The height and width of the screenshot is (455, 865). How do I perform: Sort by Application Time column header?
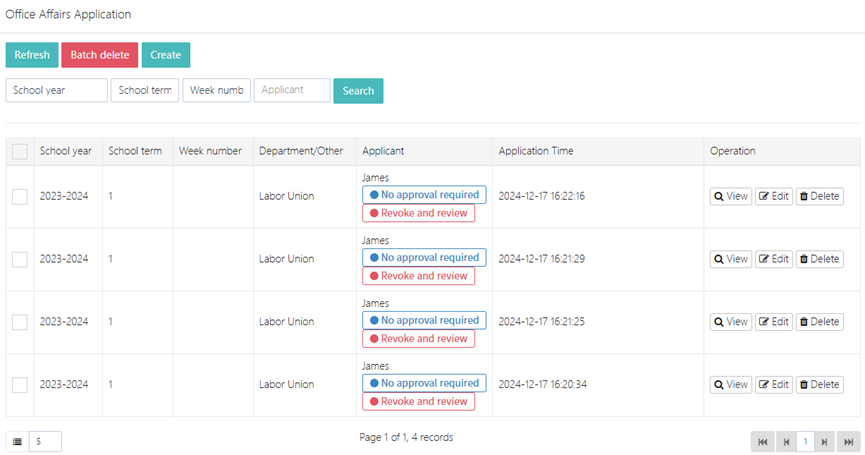536,151
